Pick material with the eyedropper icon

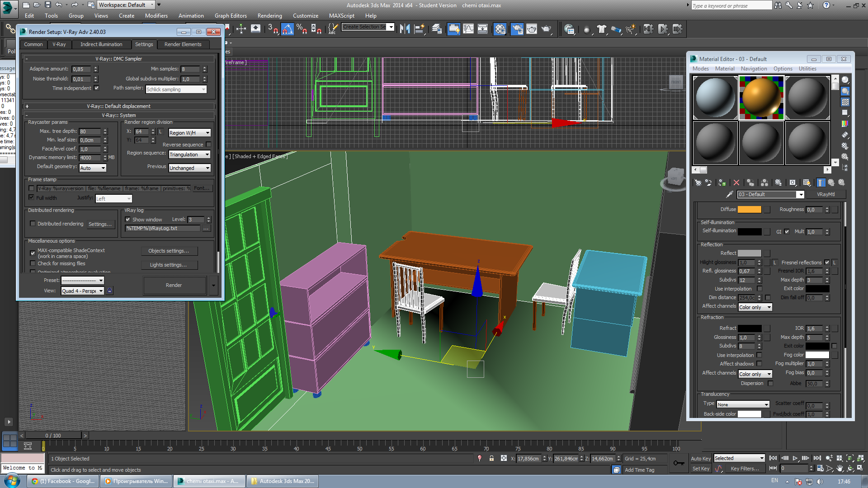(x=729, y=194)
